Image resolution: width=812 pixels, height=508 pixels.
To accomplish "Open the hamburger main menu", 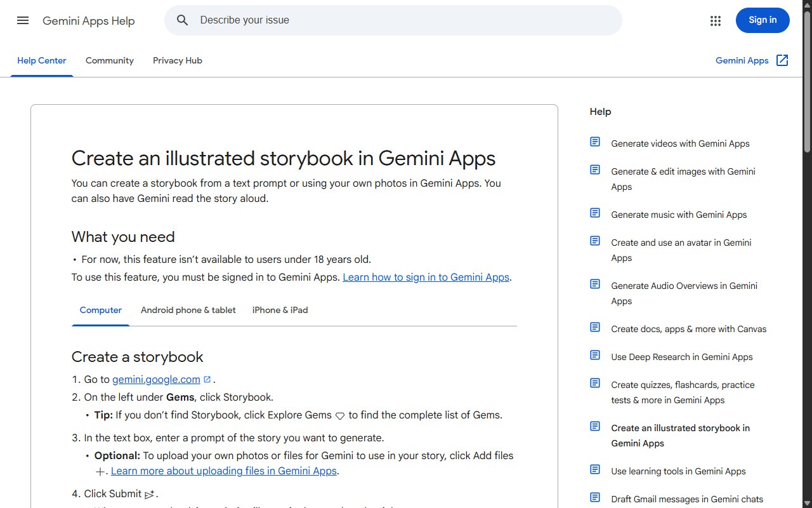I will coord(23,20).
